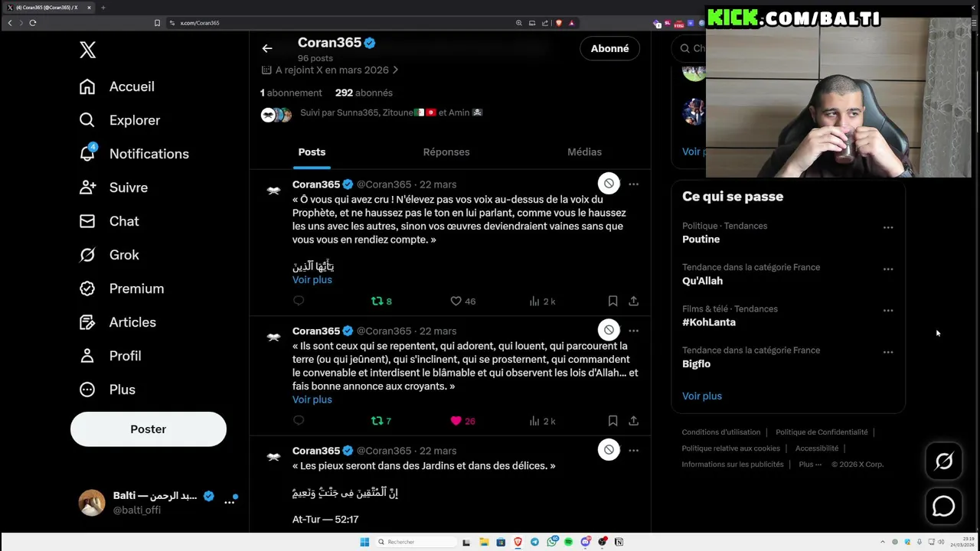Screen dimensions: 980x551
Task: Like the post with 46 likes
Action: click(462, 302)
